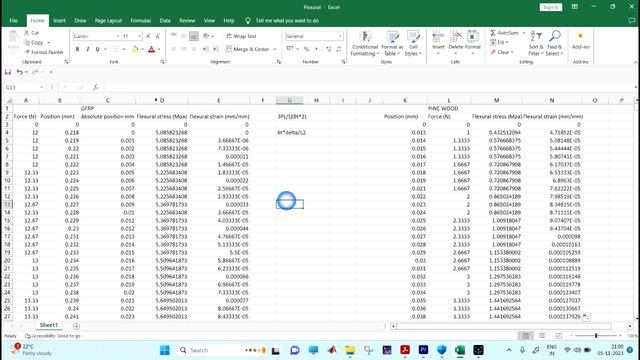Open the File tab
The image size is (640, 360).
13,21
